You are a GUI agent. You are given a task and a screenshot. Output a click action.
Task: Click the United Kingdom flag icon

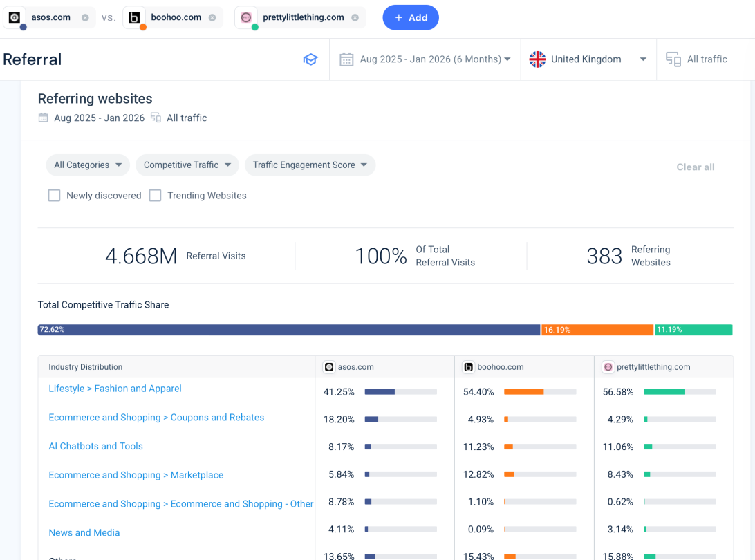pyautogui.click(x=537, y=59)
